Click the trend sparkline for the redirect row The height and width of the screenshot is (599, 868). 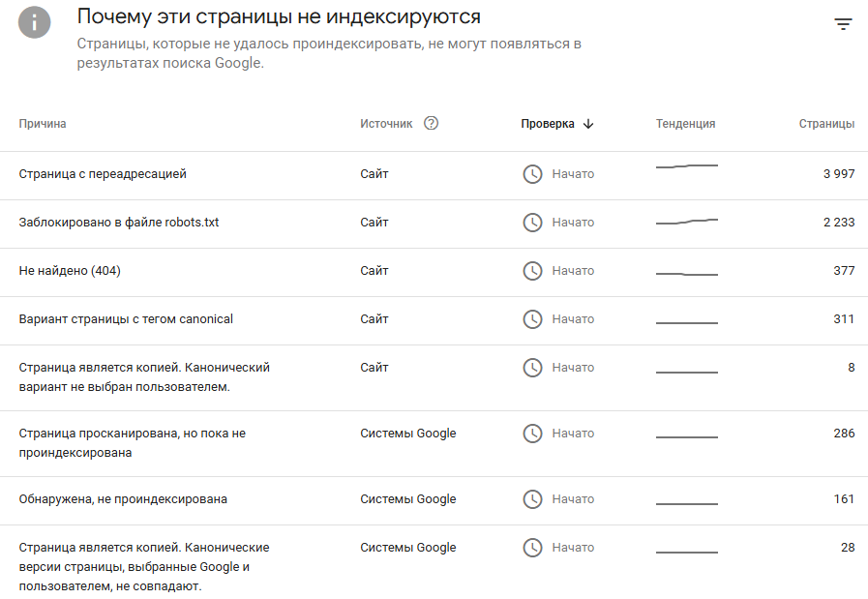coord(687,167)
